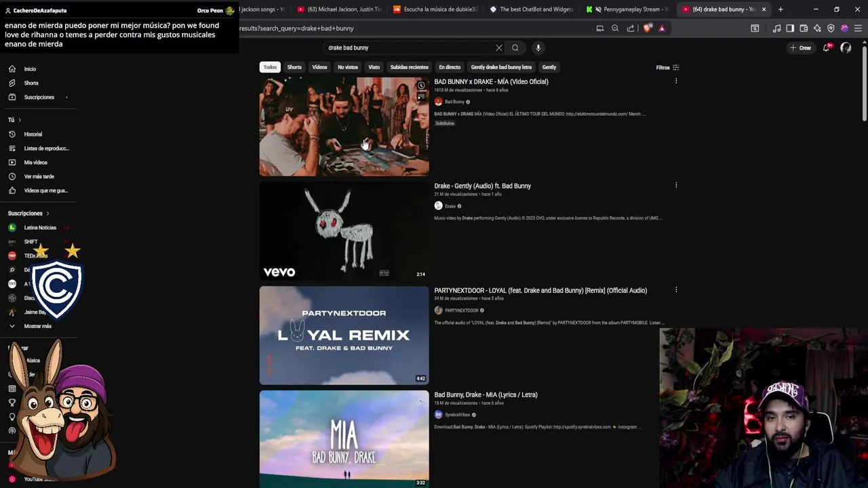
Task: Select the Todos filter chip
Action: [x=270, y=67]
